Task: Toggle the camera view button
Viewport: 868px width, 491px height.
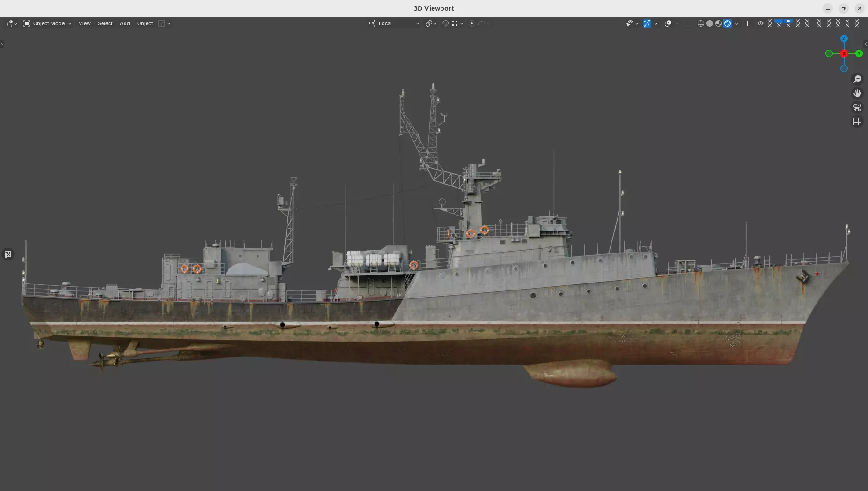Action: 857,107
